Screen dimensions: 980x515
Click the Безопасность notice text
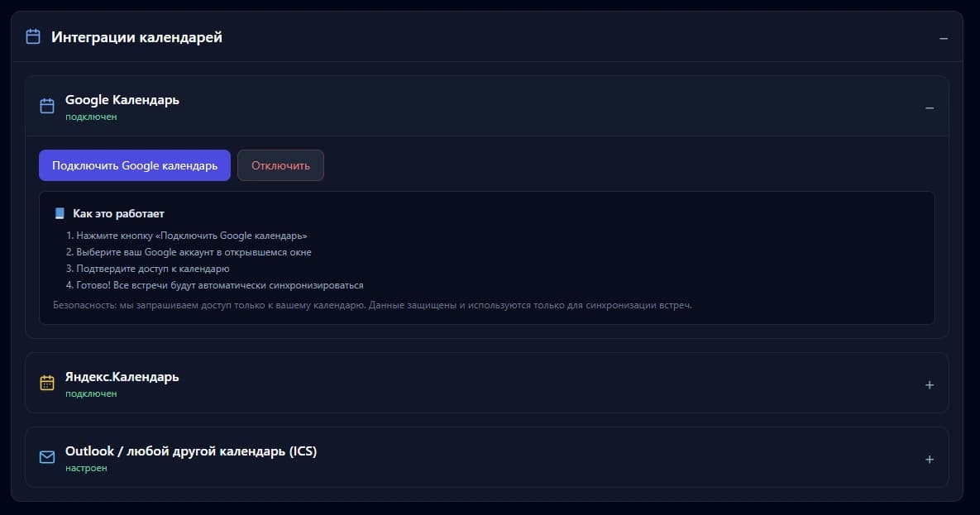tap(372, 305)
